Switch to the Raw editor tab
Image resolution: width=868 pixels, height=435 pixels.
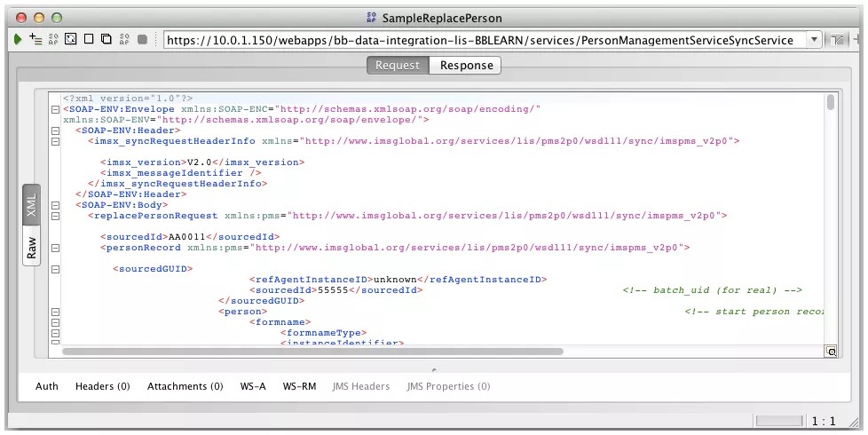coord(32,248)
